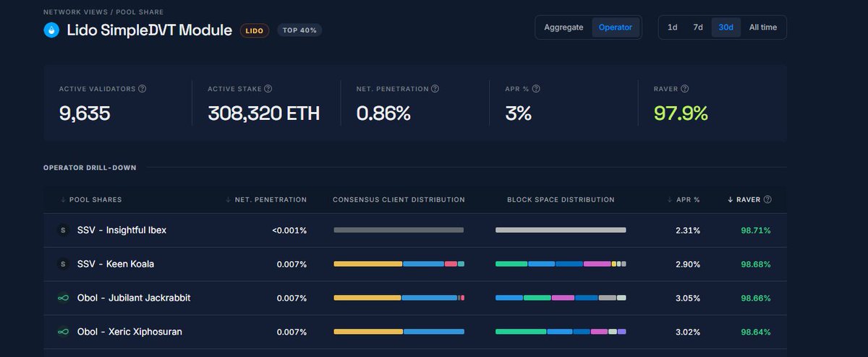
Task: Select the All time range
Action: coord(763,27)
